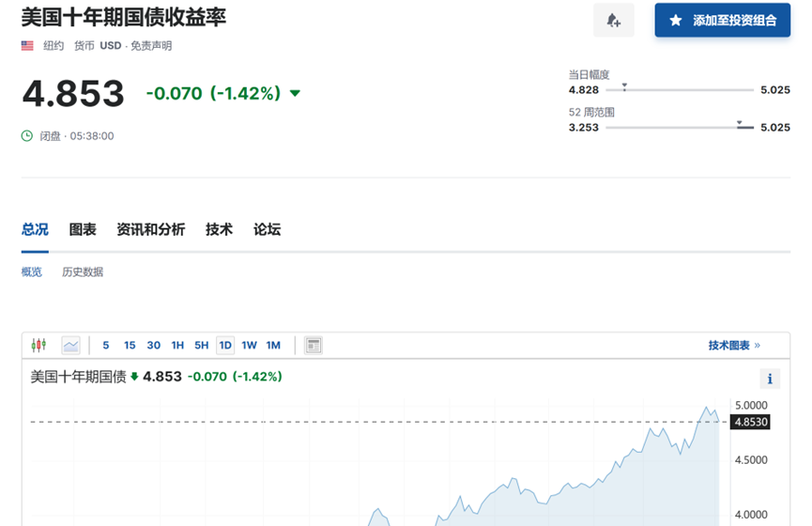Select the 1M chart interval
Image resolution: width=812 pixels, height=526 pixels.
[273, 346]
